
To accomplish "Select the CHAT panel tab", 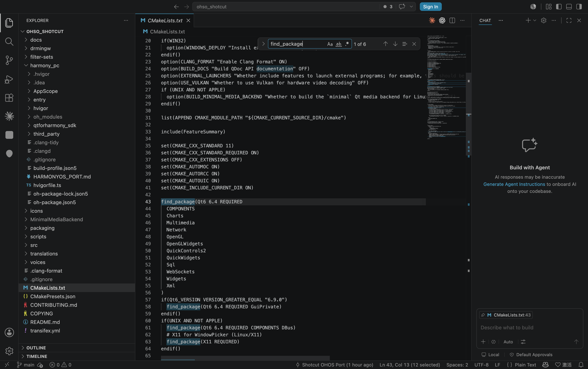I will [485, 20].
